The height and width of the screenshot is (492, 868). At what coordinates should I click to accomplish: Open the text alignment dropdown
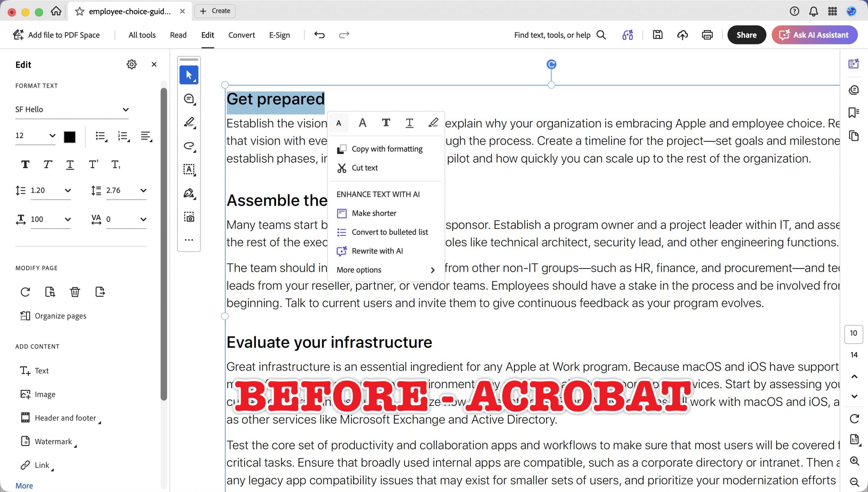(146, 137)
